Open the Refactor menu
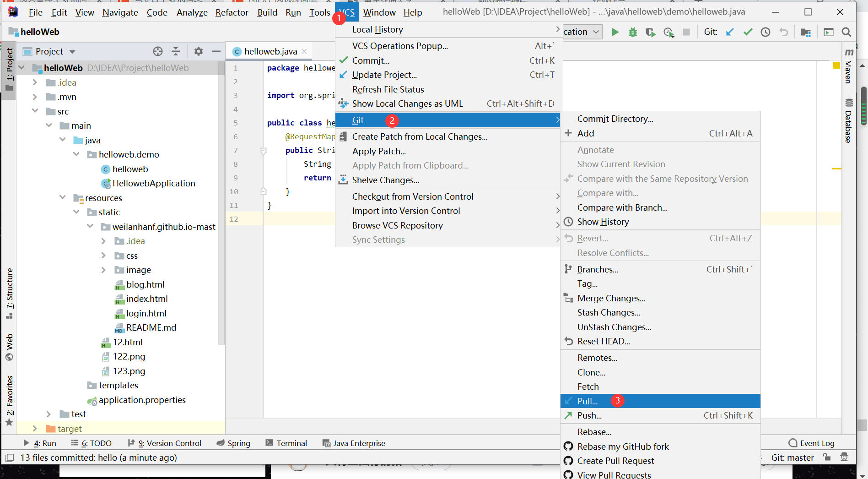This screenshot has height=479, width=868. [x=232, y=12]
